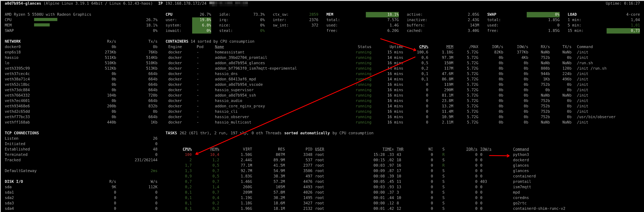The width and height of the screenshot is (644, 212).
Task: Click the LOAD section title
Action: coord(572,14)
